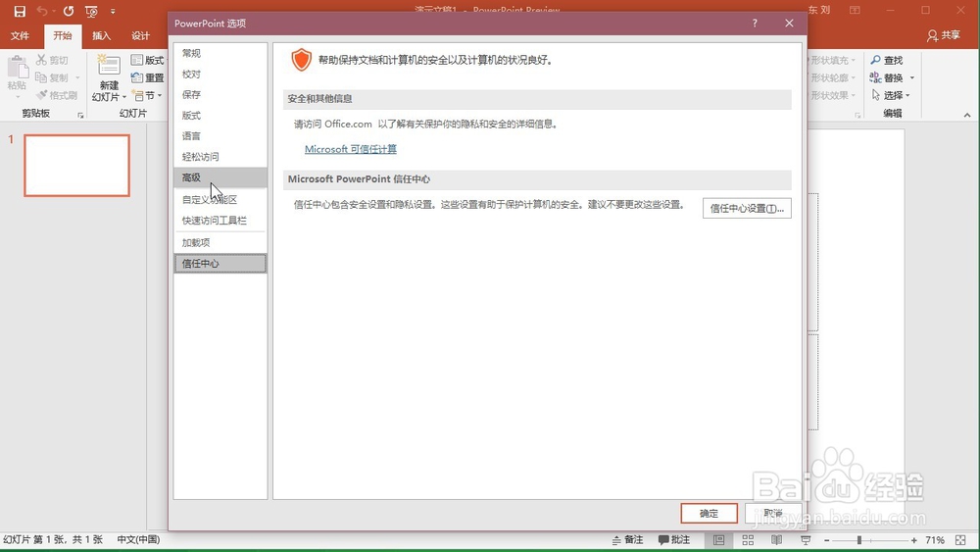This screenshot has height=552, width=980.
Task: Start Slide Show from status bar icon
Action: pyautogui.click(x=805, y=539)
